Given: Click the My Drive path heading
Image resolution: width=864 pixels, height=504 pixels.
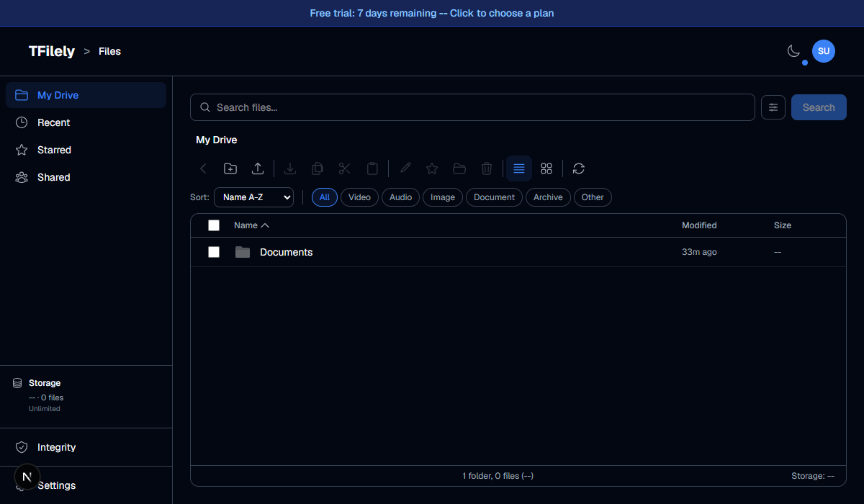Looking at the screenshot, I should [217, 140].
